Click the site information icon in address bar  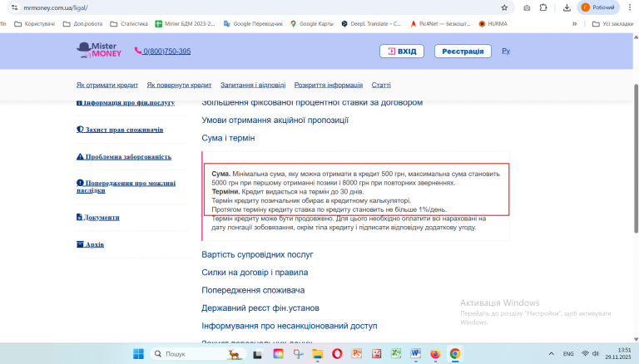[x=14, y=7]
